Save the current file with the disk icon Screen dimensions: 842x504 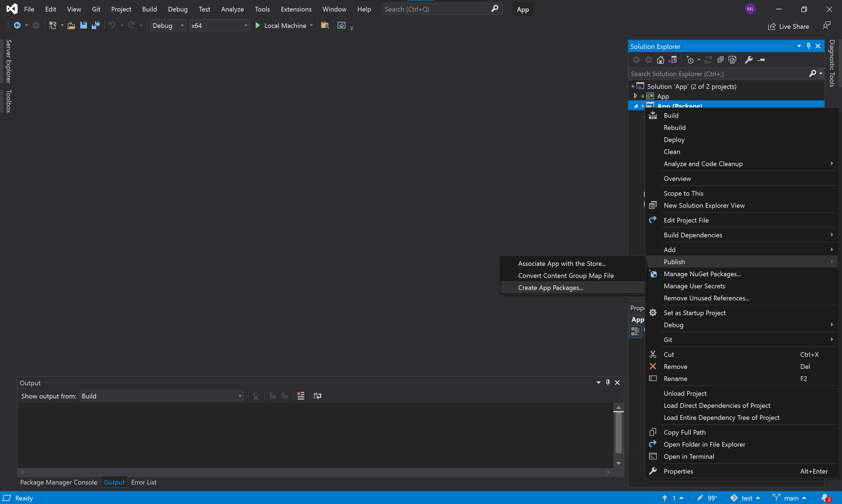(83, 25)
